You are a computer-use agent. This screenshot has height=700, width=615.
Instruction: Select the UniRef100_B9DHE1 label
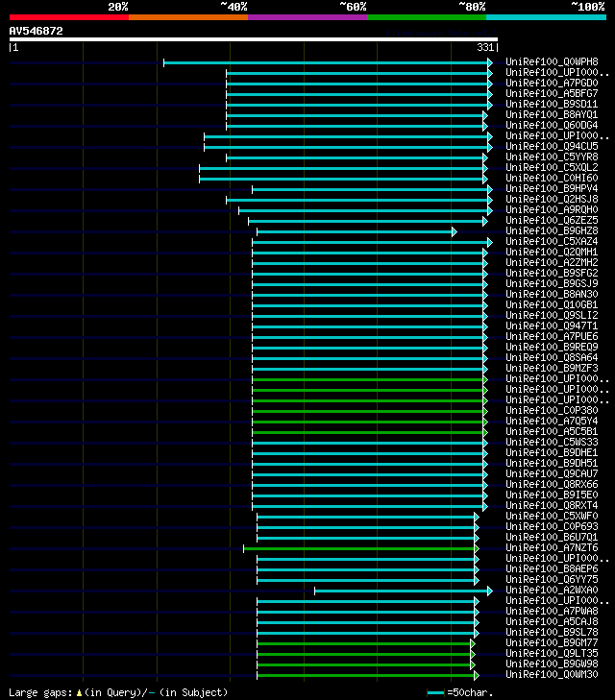pyautogui.click(x=552, y=452)
